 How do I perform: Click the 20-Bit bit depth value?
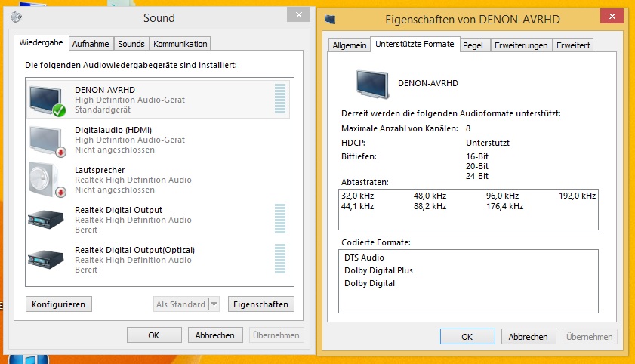point(477,166)
